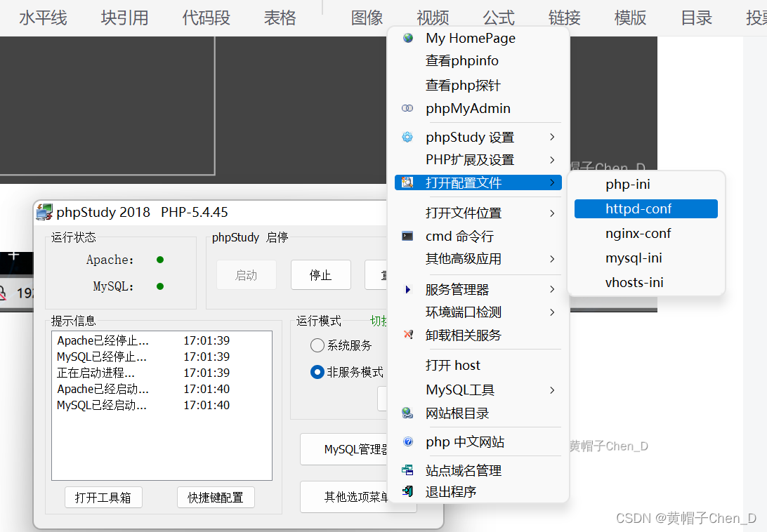The image size is (767, 532).
Task: Click 图像 in the editor toolbar
Action: pos(367,18)
